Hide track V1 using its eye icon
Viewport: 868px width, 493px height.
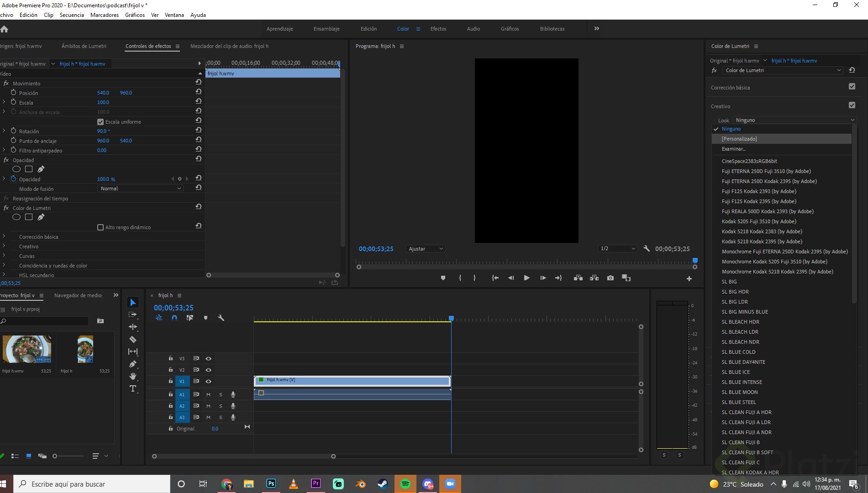point(208,381)
